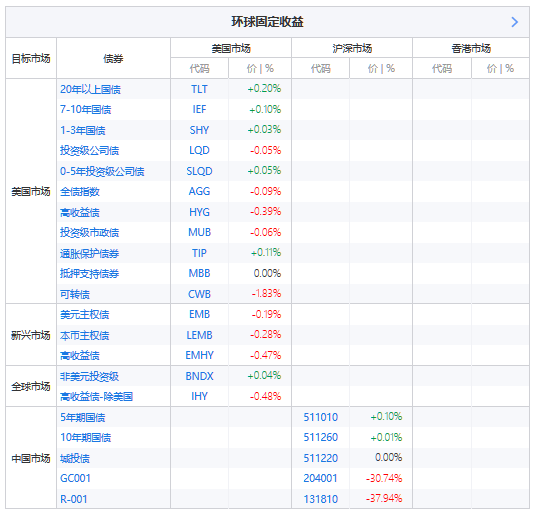This screenshot has width=535, height=514.
Task: Select ticker code MUB
Action: pyautogui.click(x=199, y=232)
